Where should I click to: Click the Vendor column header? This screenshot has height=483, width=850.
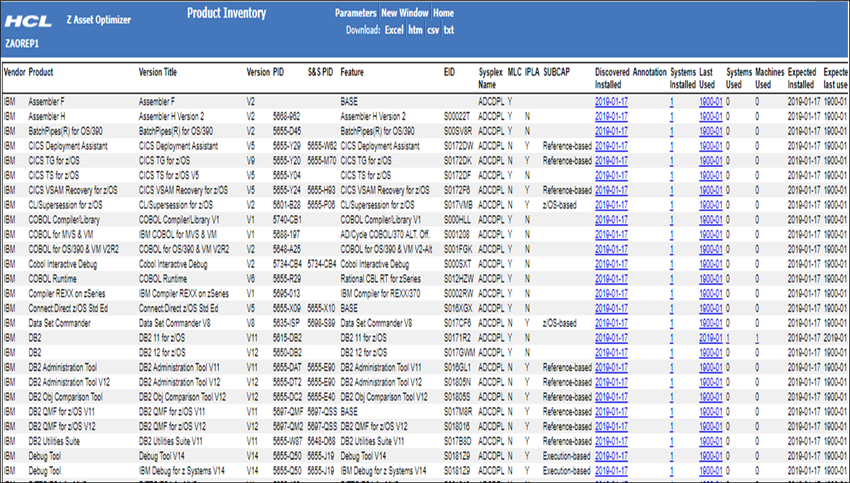[15, 72]
